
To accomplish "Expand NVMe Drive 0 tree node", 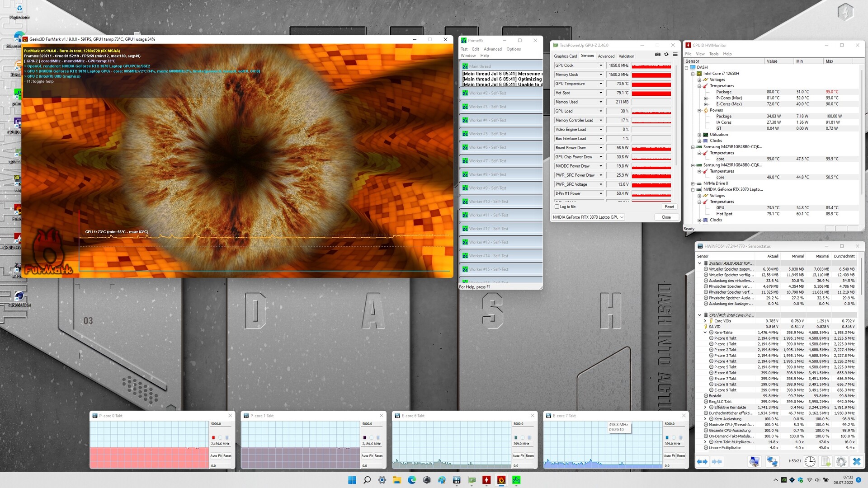I will point(693,183).
